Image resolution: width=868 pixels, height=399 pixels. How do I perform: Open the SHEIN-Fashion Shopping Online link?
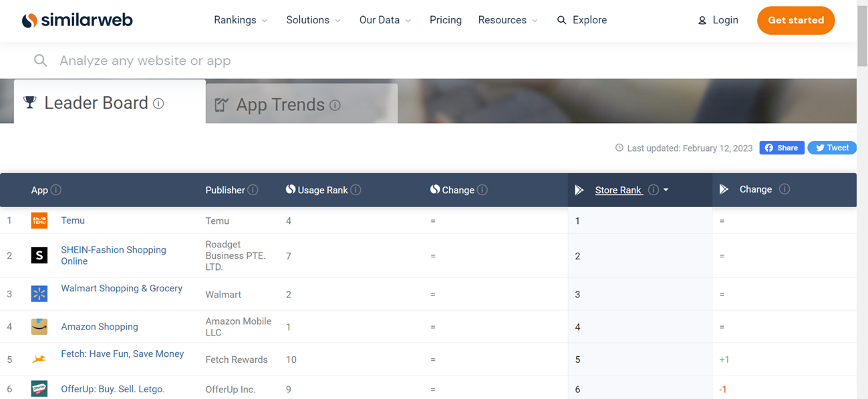point(114,255)
